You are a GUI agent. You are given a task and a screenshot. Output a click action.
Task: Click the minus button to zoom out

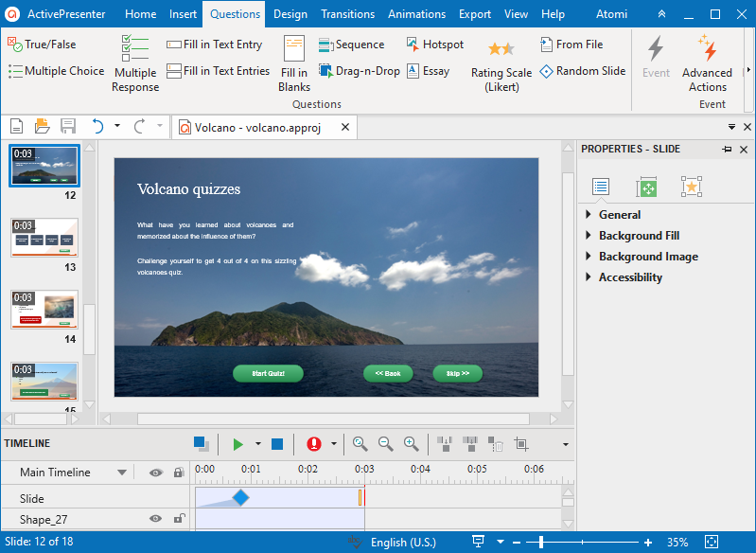coord(517,543)
